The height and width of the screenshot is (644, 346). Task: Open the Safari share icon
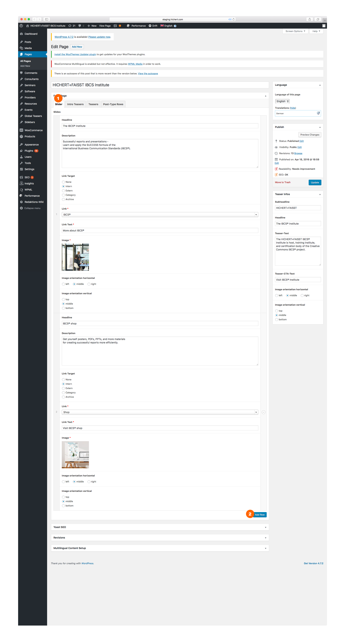pyautogui.click(x=310, y=20)
